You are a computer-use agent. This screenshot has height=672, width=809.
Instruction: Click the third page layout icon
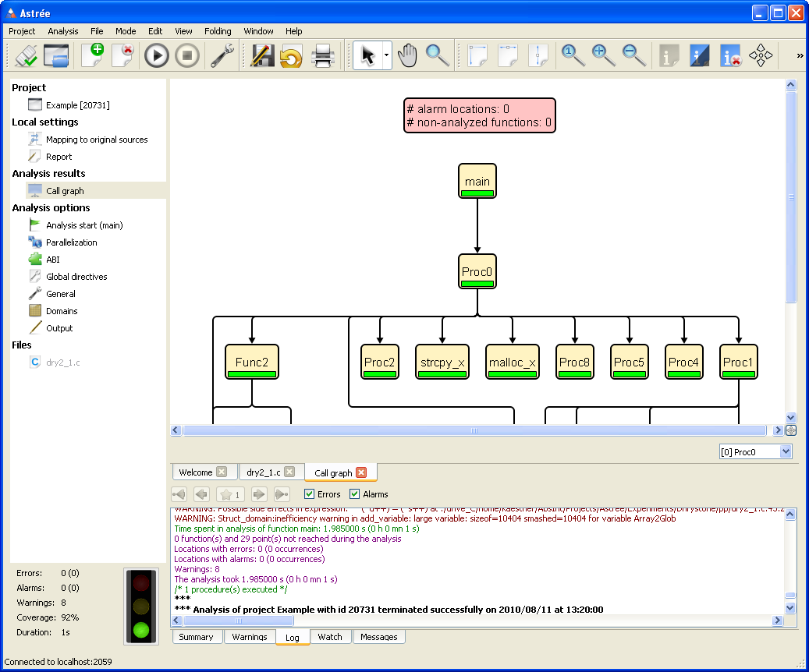(x=538, y=55)
